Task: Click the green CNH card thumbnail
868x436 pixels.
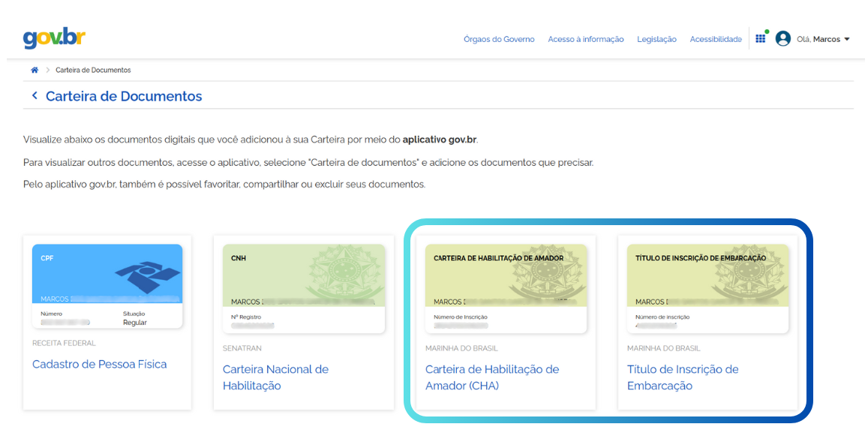Action: (303, 289)
